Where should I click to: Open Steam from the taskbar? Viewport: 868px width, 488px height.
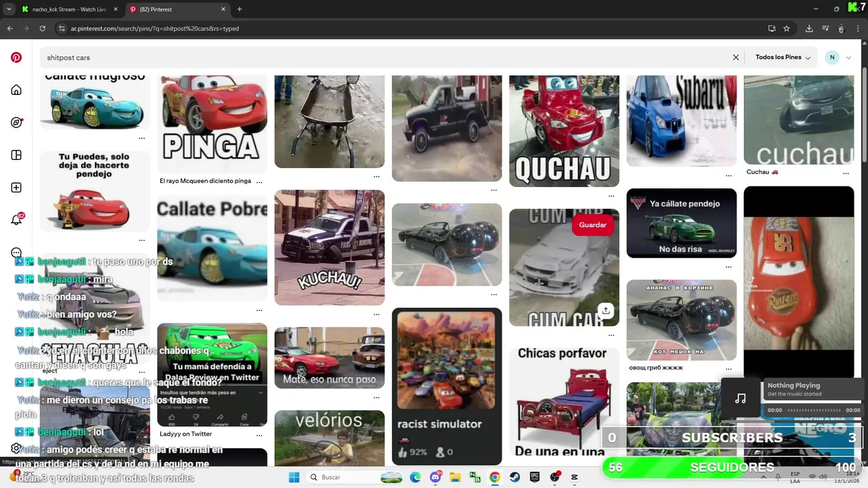pos(514,477)
